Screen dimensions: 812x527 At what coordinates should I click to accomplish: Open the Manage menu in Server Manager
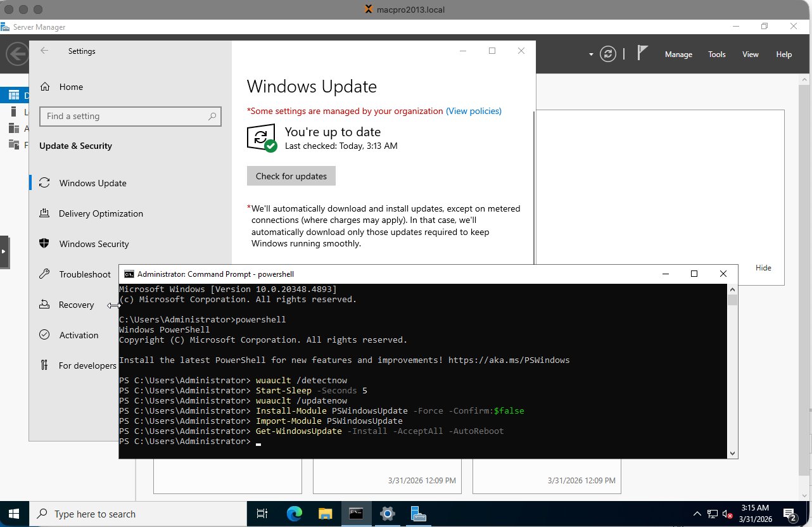[678, 54]
